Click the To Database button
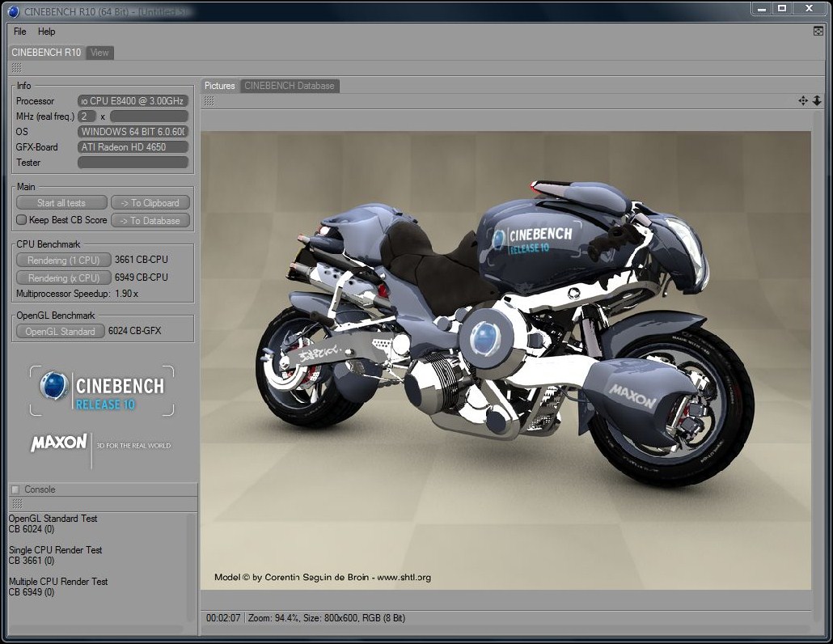 (x=150, y=221)
